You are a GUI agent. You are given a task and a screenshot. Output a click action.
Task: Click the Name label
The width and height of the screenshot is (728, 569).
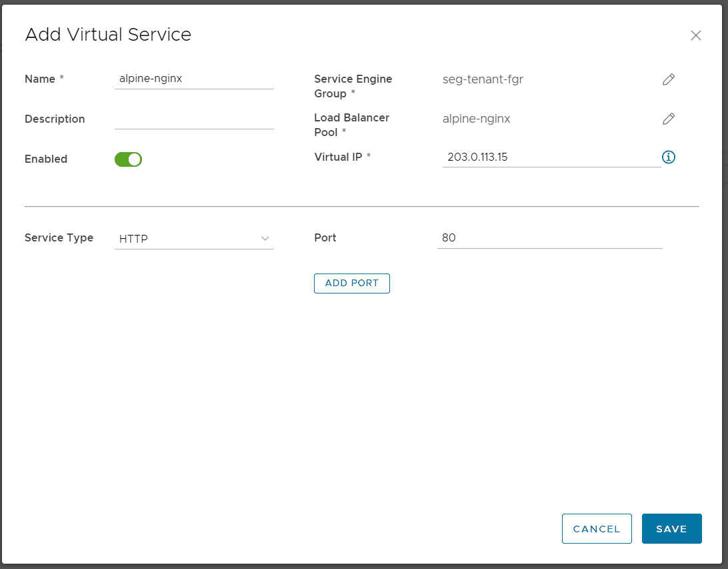40,79
